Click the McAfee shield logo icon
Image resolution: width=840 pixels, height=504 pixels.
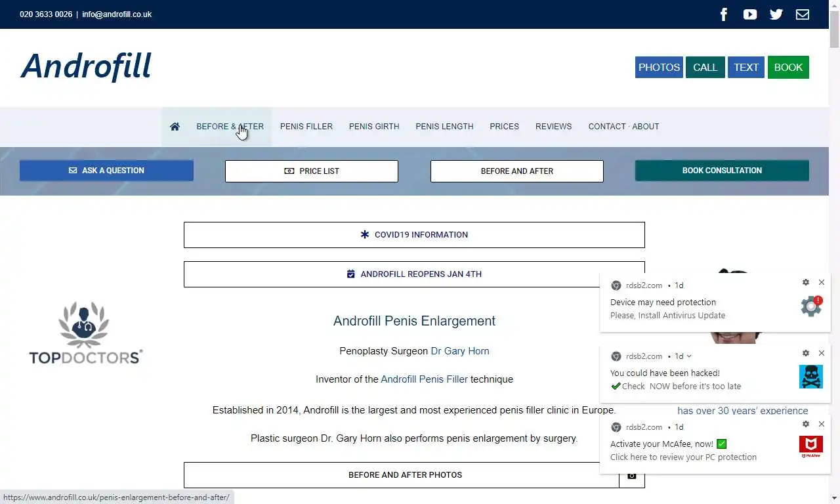pos(811,447)
